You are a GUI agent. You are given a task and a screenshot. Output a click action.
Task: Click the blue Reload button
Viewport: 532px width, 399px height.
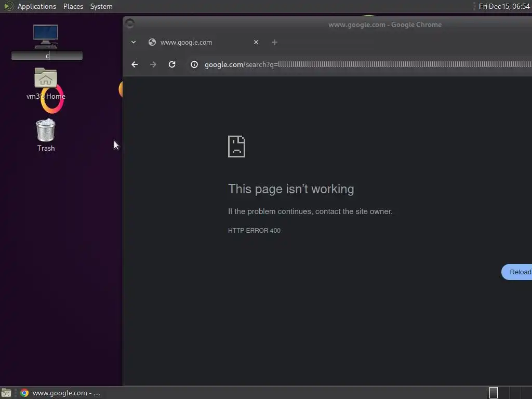point(517,272)
